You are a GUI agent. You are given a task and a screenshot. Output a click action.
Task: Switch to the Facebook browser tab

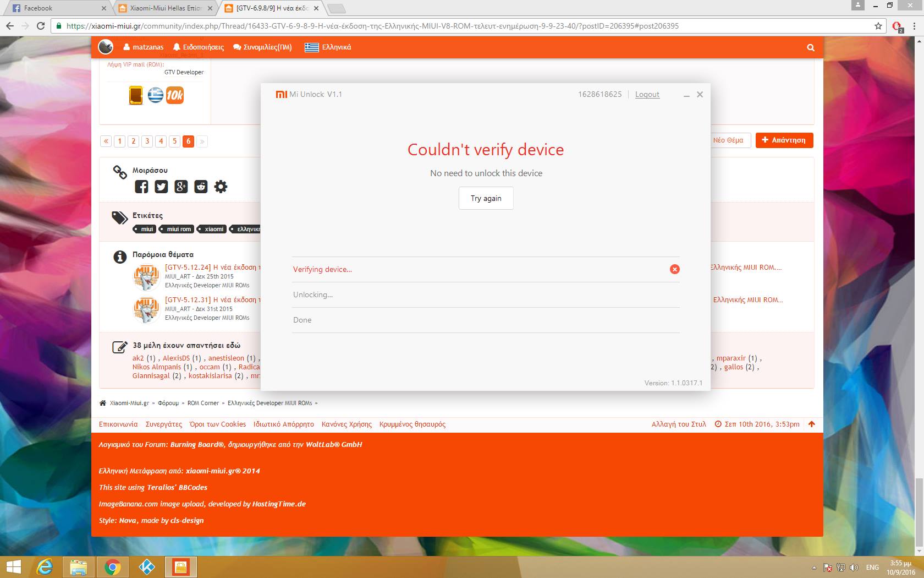(x=55, y=8)
